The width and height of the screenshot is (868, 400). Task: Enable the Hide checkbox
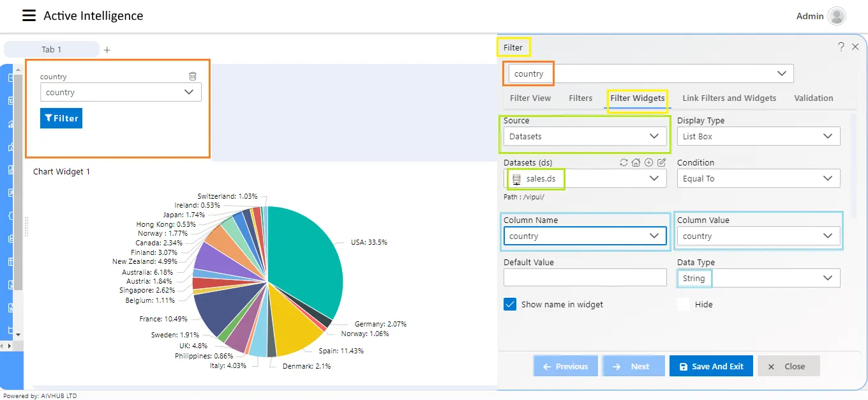coord(684,304)
